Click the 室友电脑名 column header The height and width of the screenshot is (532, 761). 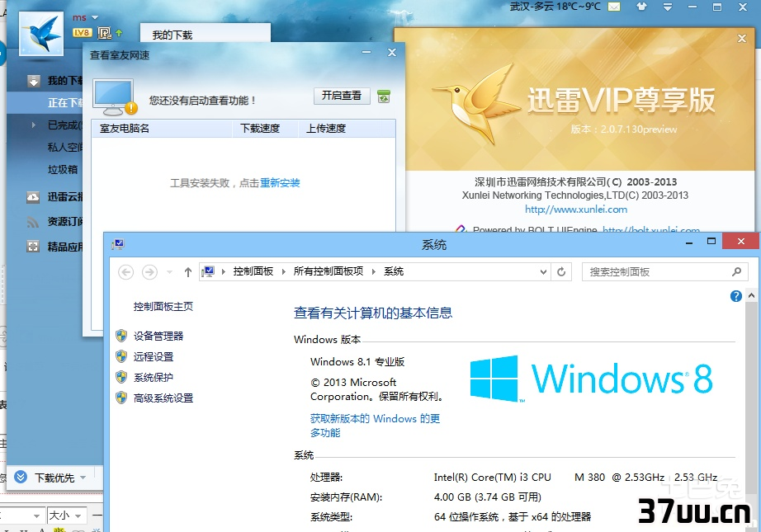(162, 129)
